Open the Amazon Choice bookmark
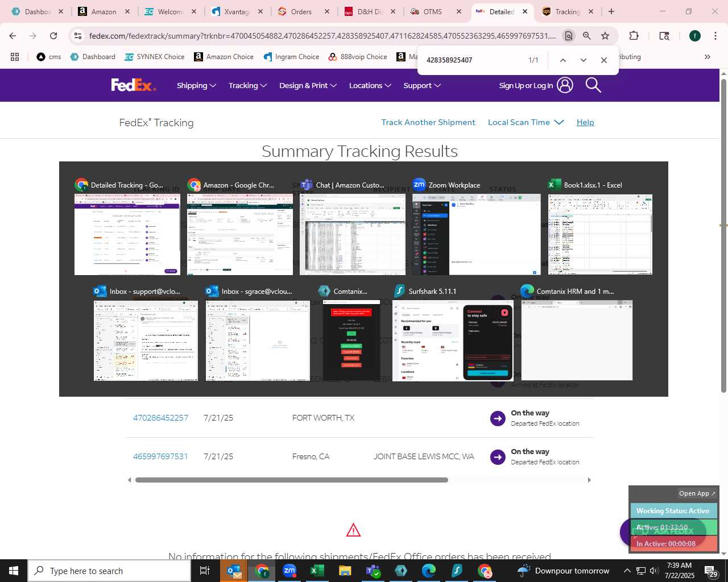The width and height of the screenshot is (728, 582). [224, 57]
